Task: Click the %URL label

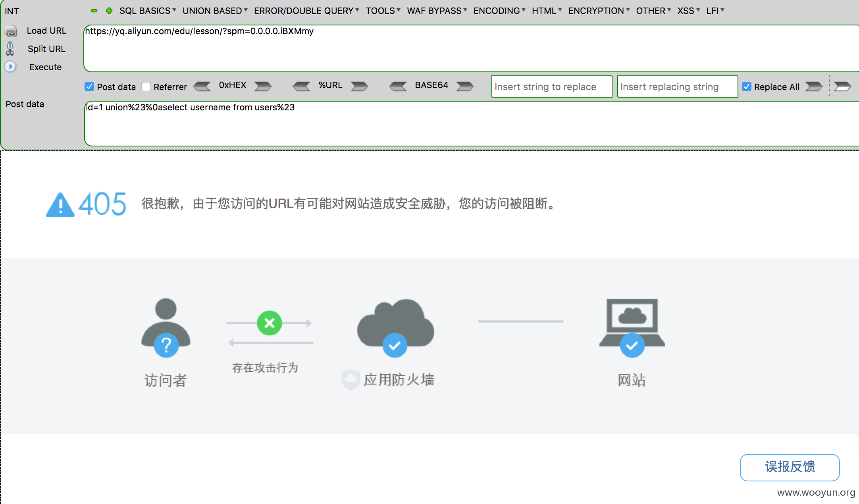Action: point(331,85)
